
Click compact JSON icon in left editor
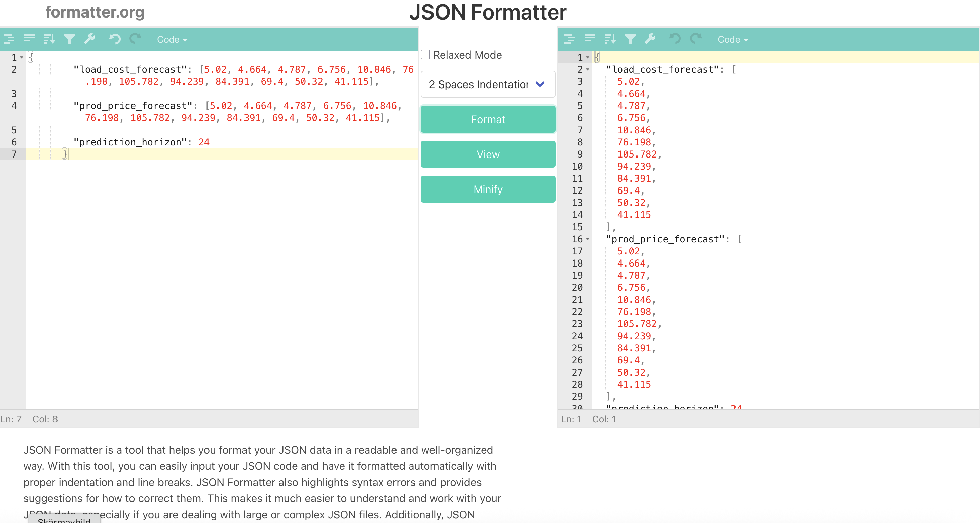[29, 38]
